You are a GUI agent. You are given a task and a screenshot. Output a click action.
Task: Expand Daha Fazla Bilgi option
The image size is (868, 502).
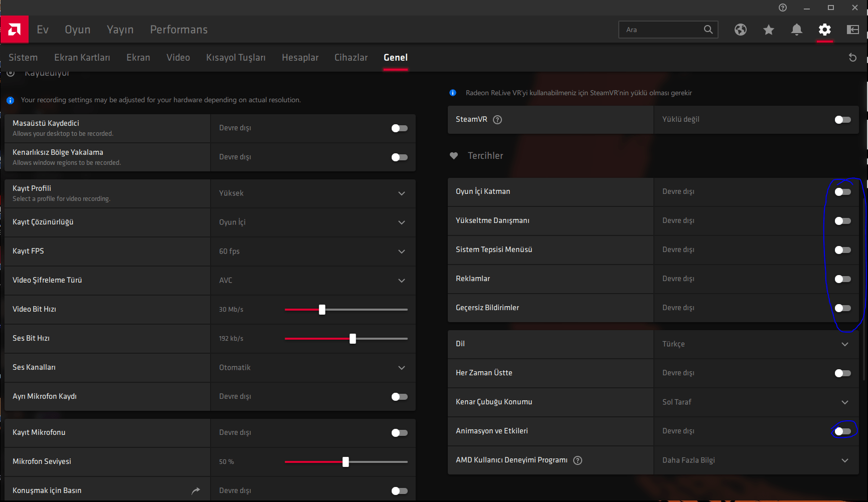[x=844, y=460]
